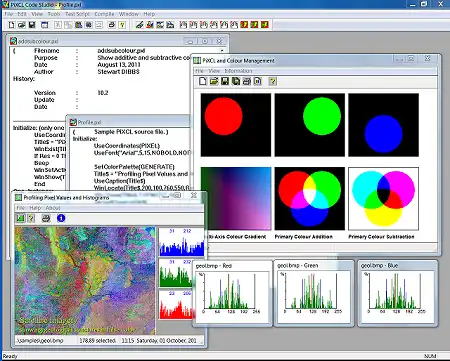The image size is (450, 361).
Task: Open Help in the main menu bar
Action: coord(149,14)
